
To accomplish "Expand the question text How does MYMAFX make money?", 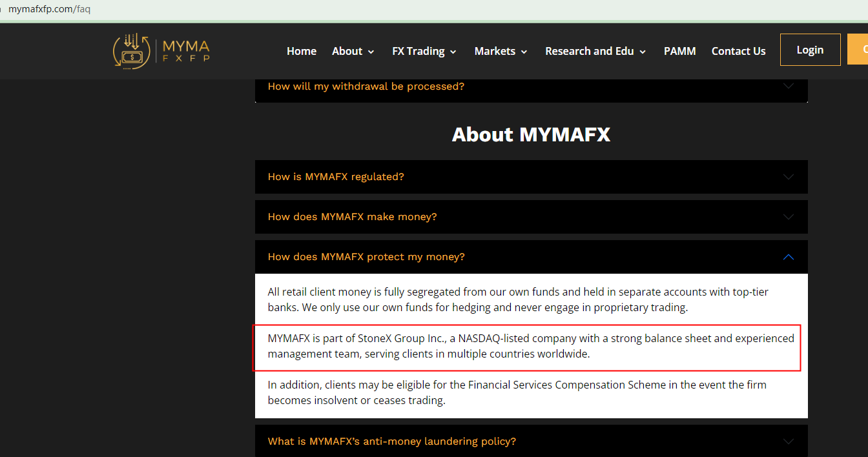I will (x=352, y=217).
